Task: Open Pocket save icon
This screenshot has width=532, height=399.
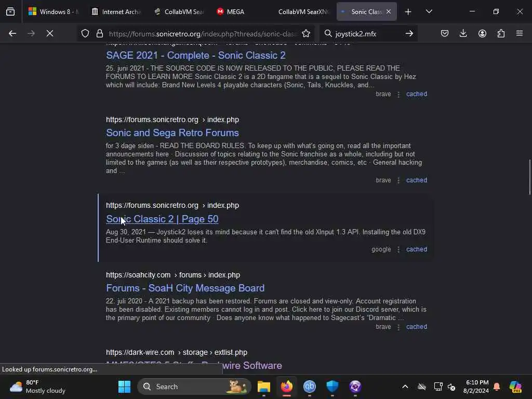Action: pos(445,33)
